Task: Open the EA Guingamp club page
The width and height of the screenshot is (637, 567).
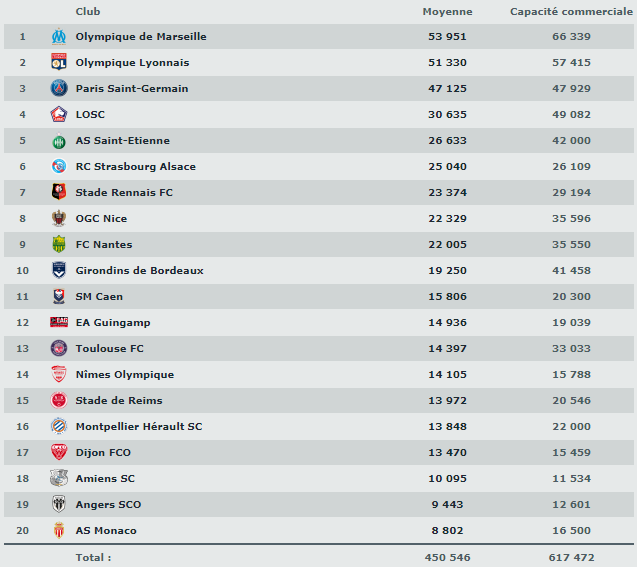Action: coord(112,322)
